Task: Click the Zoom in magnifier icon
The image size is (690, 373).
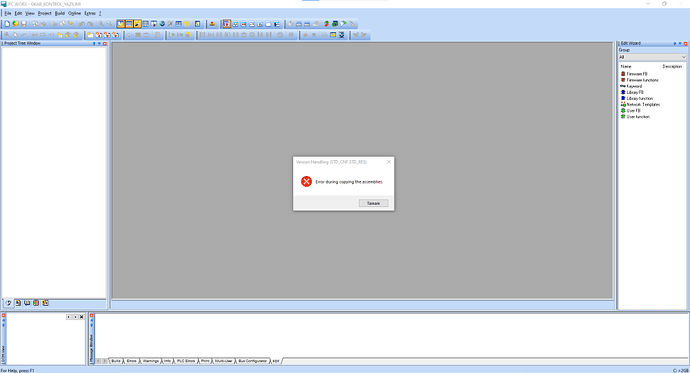Action: 101,24
